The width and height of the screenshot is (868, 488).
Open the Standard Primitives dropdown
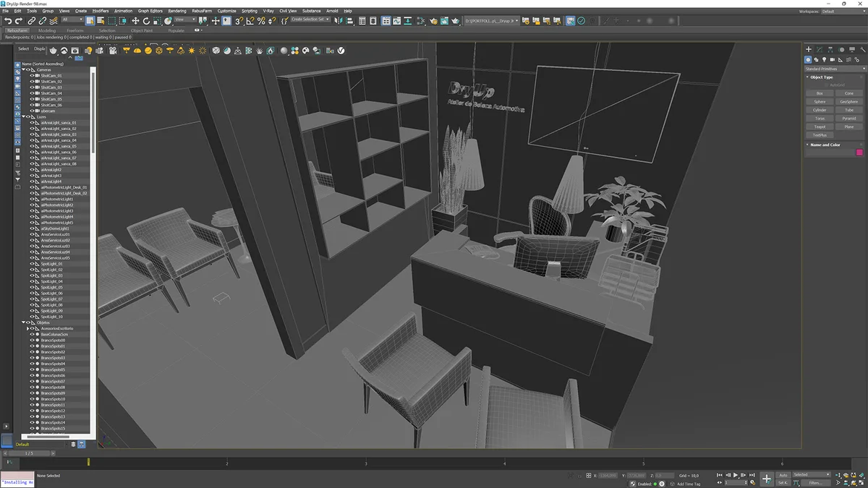pyautogui.click(x=834, y=69)
